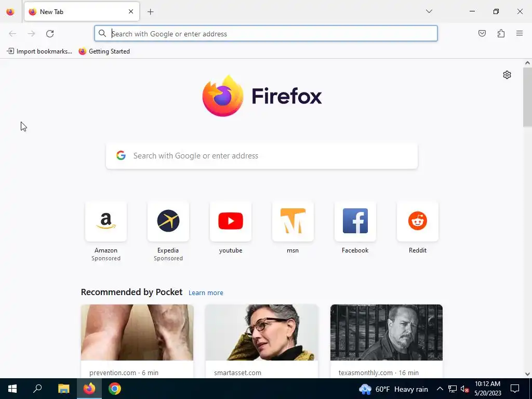Screen dimensions: 532x399
Task: Open the hamburger application menu
Action: coord(520,33)
